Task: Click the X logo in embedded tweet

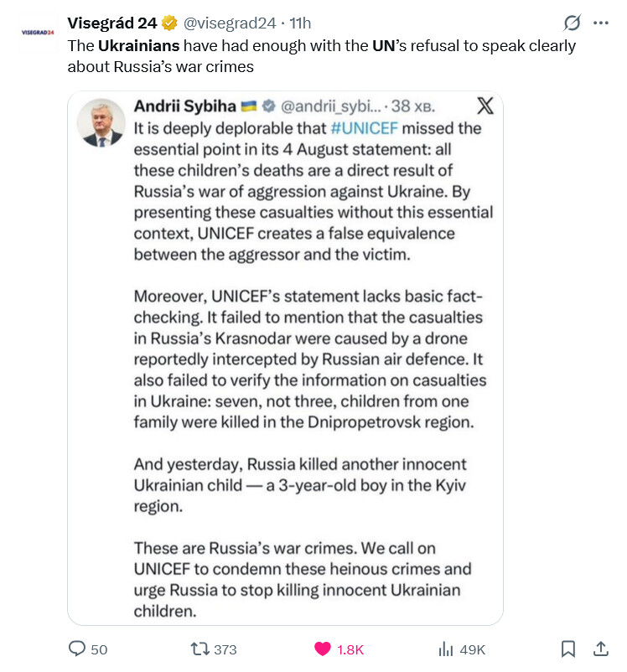Action: tap(485, 106)
